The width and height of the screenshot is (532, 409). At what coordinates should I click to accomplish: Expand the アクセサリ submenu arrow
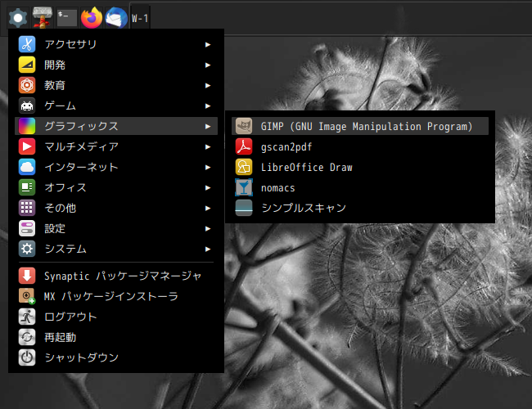pos(208,45)
